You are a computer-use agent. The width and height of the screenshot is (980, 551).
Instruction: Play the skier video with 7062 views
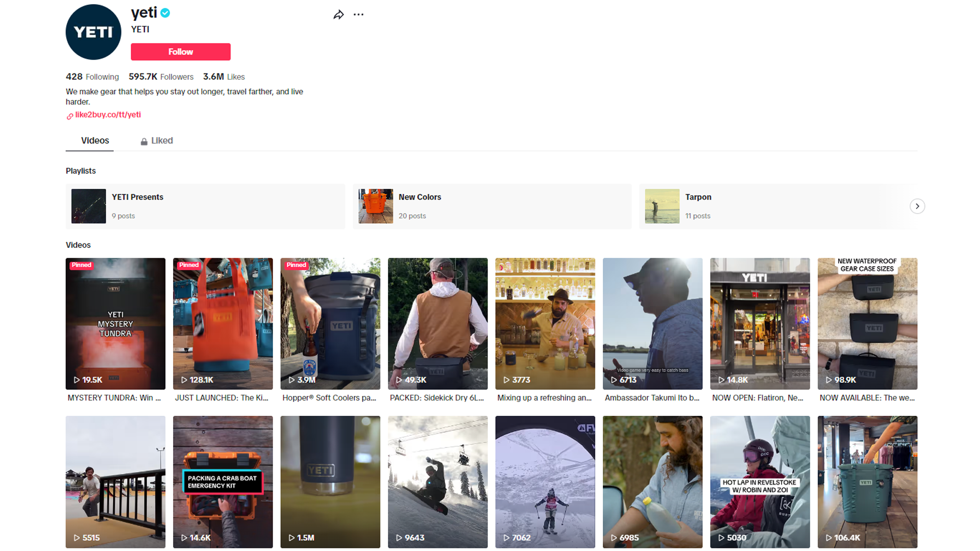(x=545, y=482)
